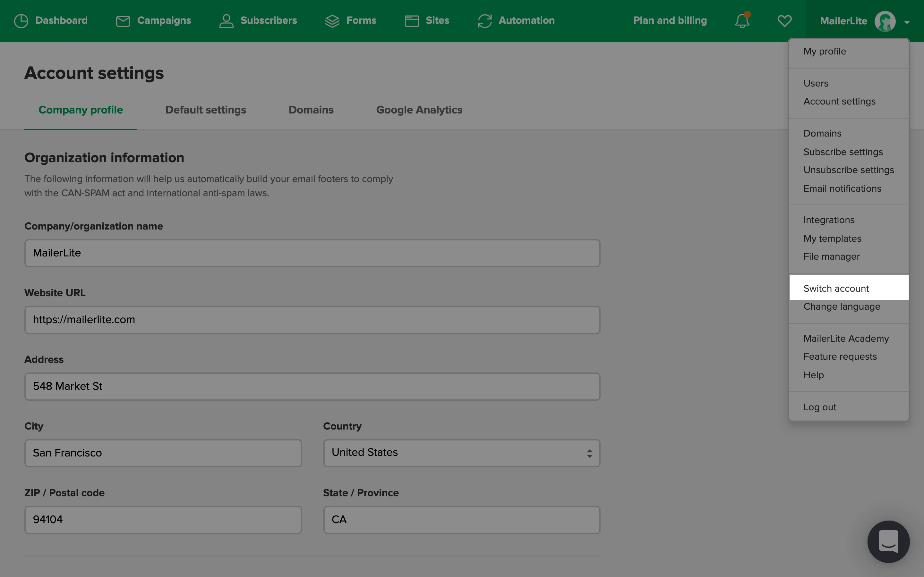Switch to the Default settings tab
This screenshot has width=924, height=577.
click(205, 110)
